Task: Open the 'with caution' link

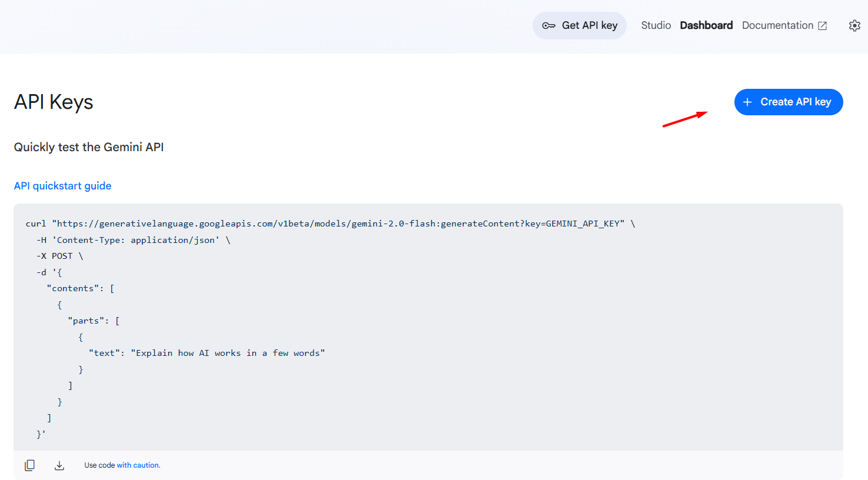Action: pos(138,465)
